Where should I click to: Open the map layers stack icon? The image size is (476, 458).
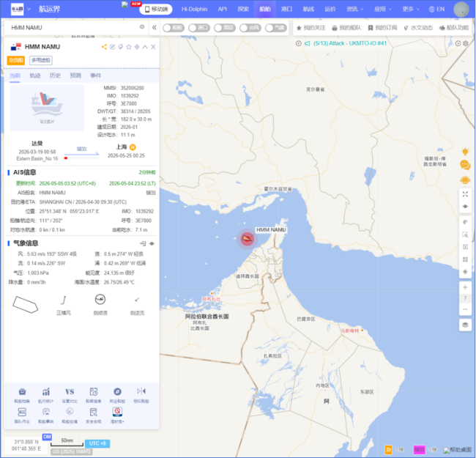465,325
